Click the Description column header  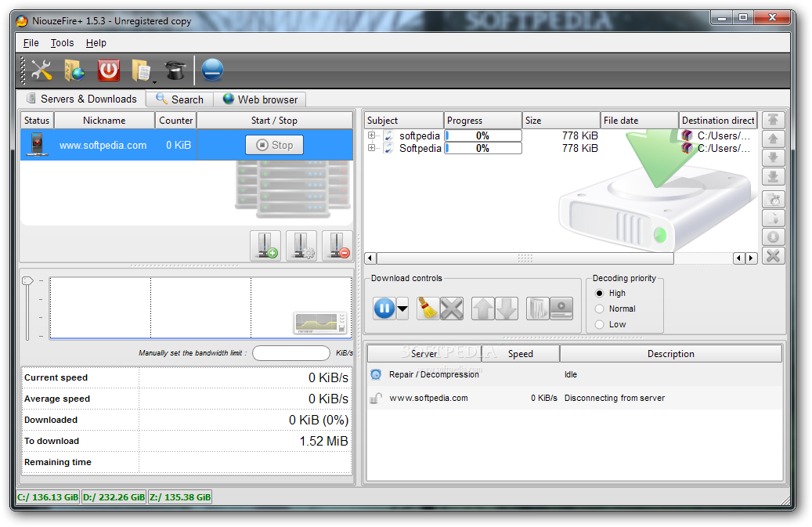[x=670, y=354]
